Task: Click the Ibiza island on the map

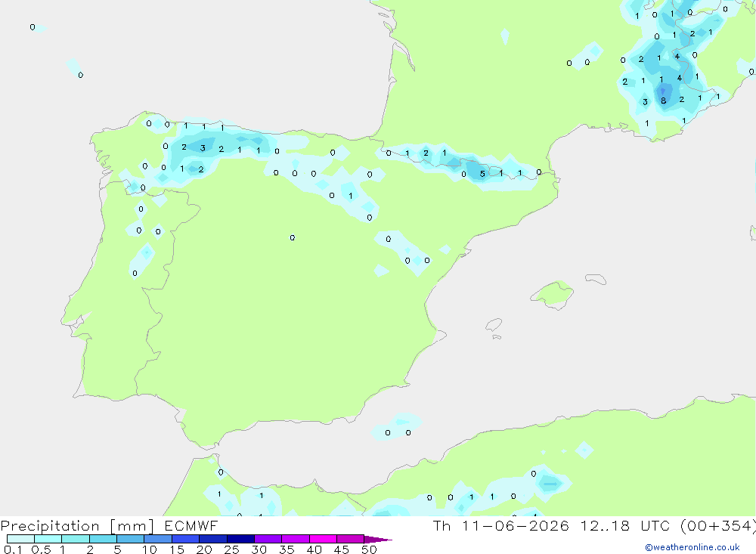Action: point(494,324)
